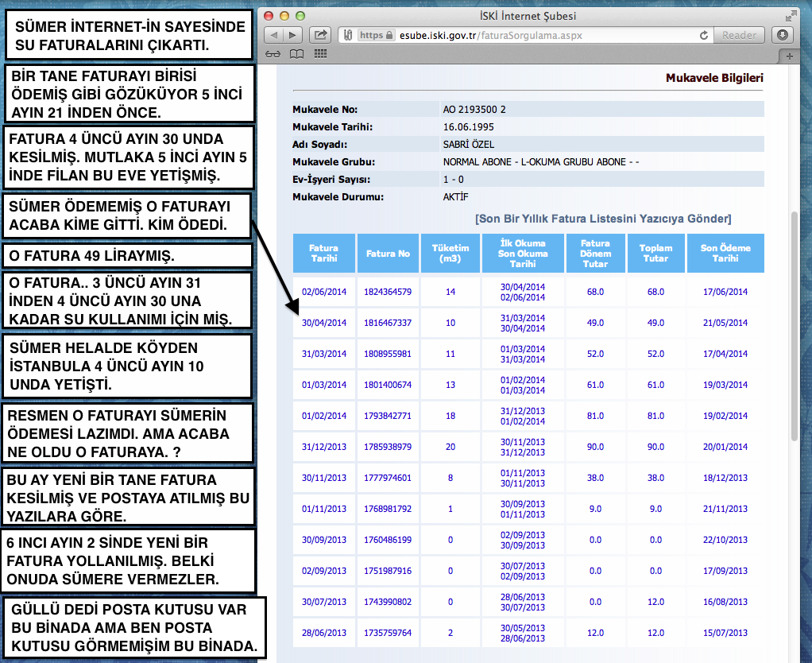The width and height of the screenshot is (812, 663).
Task: Open Reading List glasses icon
Action: point(273,54)
